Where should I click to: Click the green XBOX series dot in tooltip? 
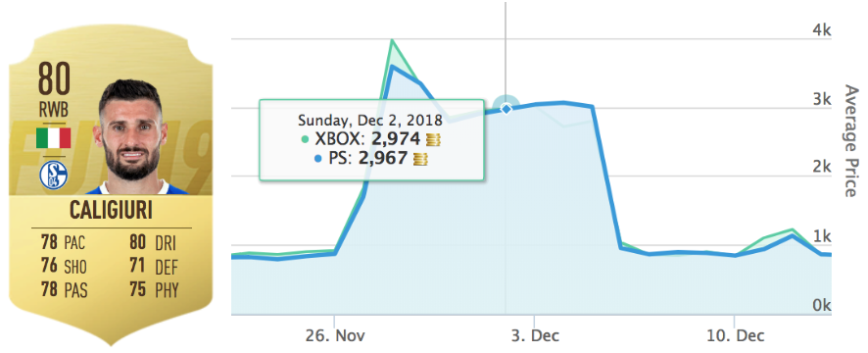click(x=306, y=141)
